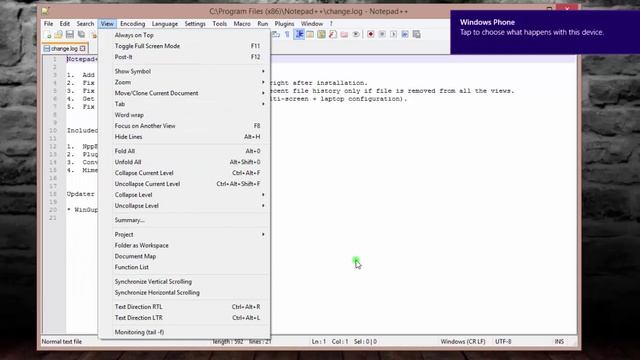Click the Document Map toolbar icon

[322, 35]
